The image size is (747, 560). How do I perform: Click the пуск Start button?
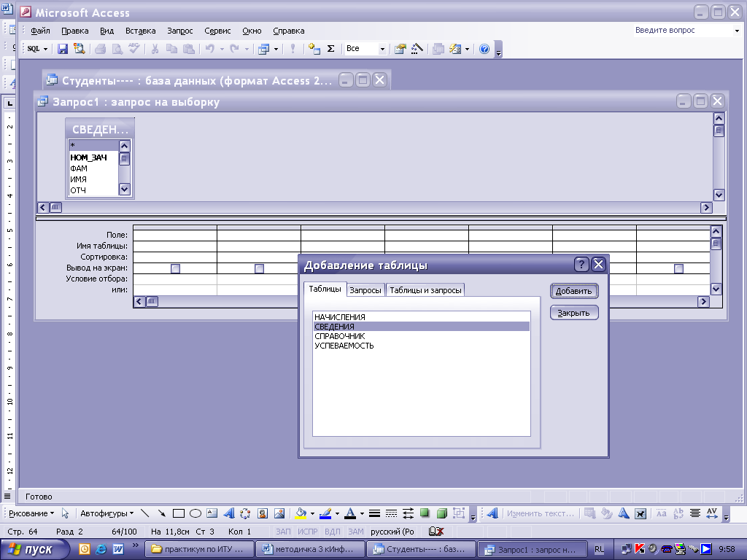pos(35,550)
